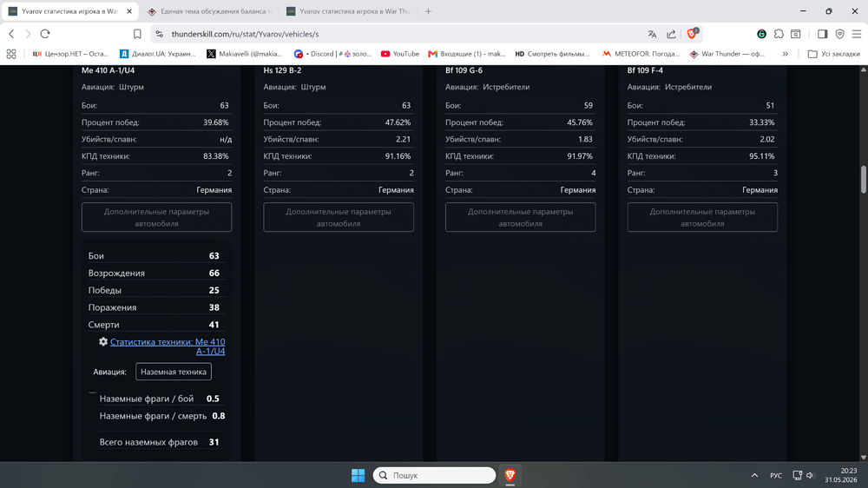Open the green extension icon in the toolbar

coord(762,34)
